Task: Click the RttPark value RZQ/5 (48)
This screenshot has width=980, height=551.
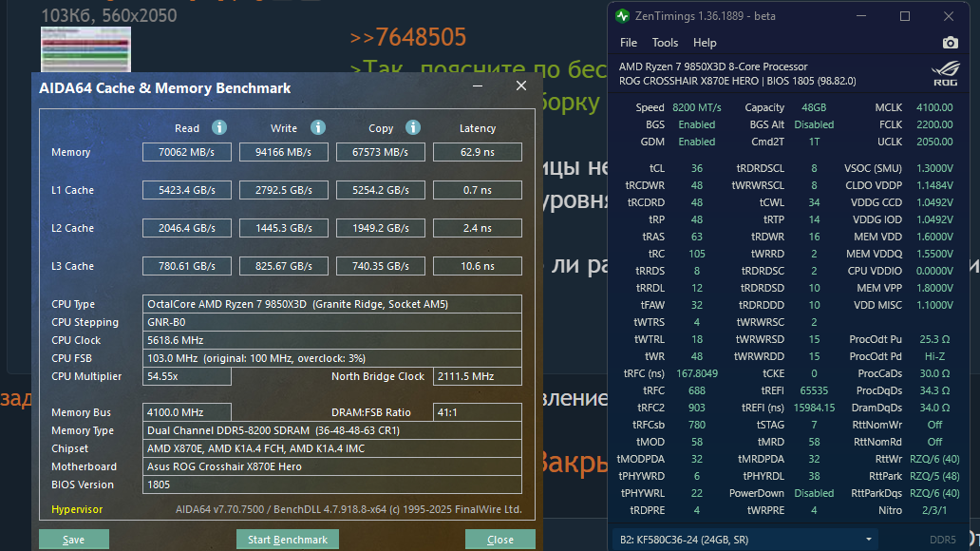Action: pyautogui.click(x=934, y=476)
